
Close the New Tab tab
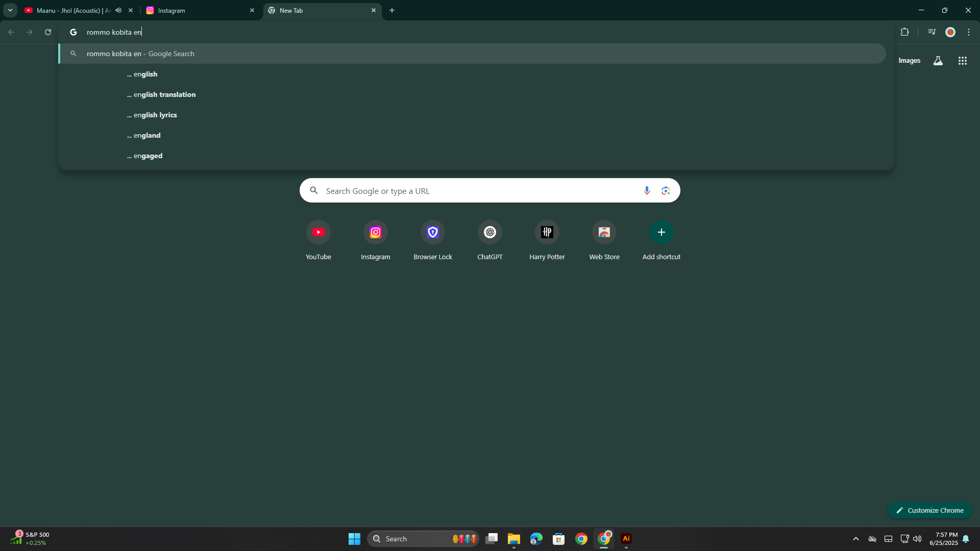point(374,10)
